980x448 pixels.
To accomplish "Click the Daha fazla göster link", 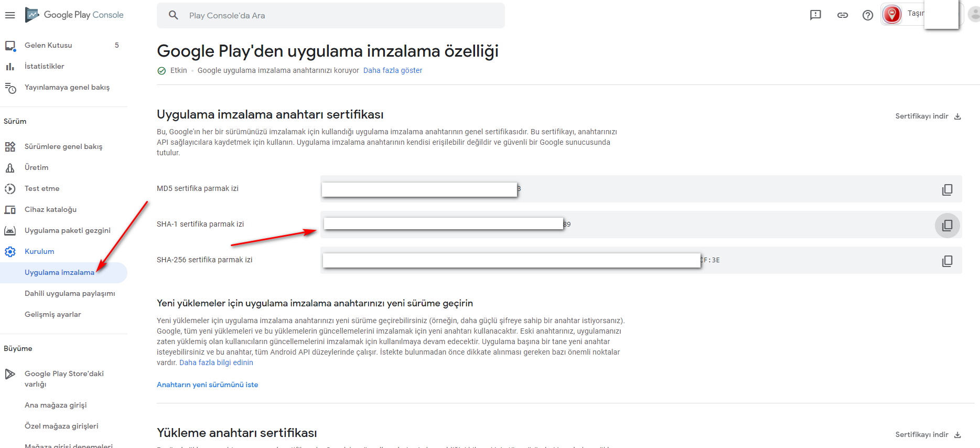I will [393, 70].
